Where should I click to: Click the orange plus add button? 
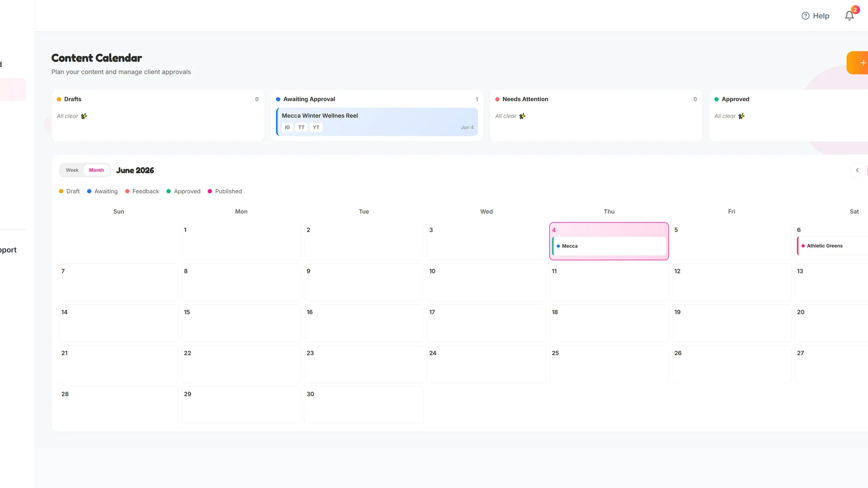(x=858, y=63)
